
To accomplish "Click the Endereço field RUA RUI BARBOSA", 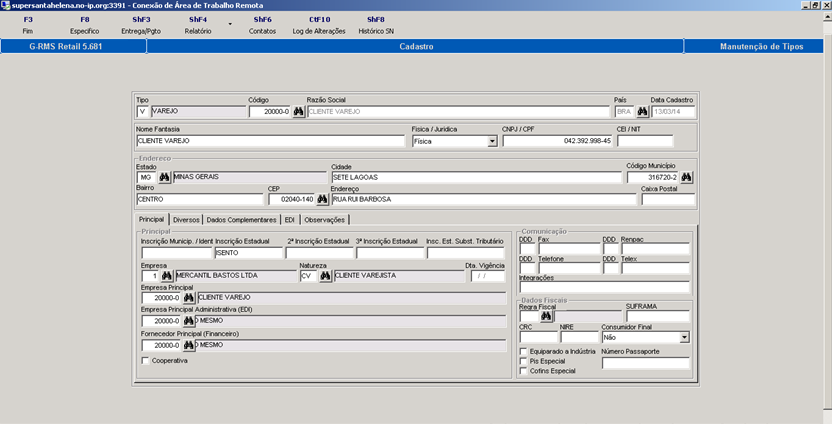I will (484, 200).
